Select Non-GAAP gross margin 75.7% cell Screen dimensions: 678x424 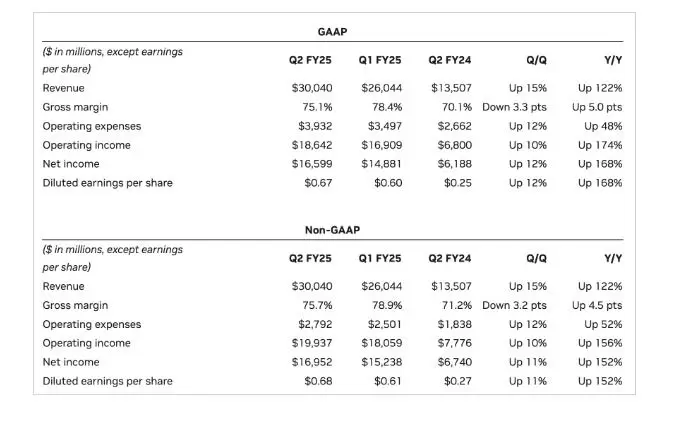click(x=316, y=305)
